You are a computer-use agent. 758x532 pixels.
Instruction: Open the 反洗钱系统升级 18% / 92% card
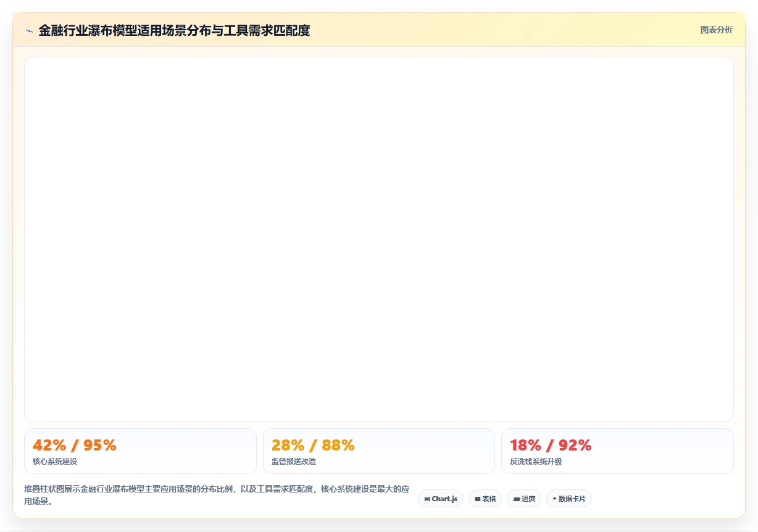(617, 451)
